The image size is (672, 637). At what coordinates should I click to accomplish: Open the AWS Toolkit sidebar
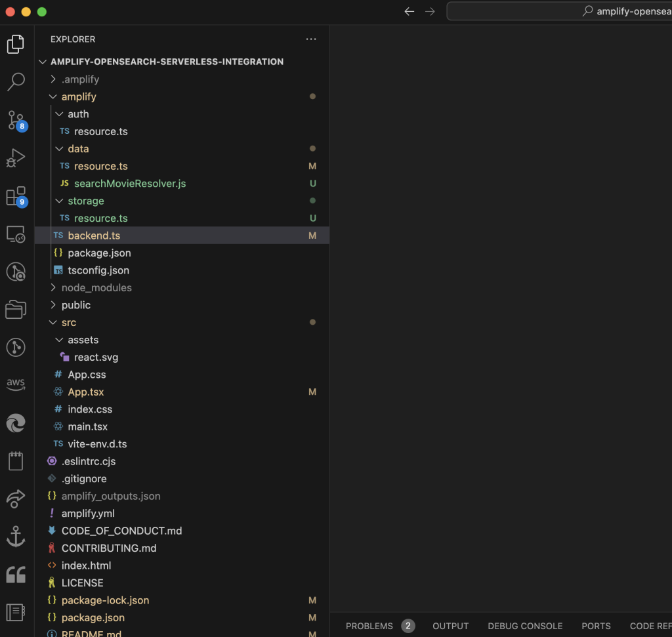click(x=16, y=384)
